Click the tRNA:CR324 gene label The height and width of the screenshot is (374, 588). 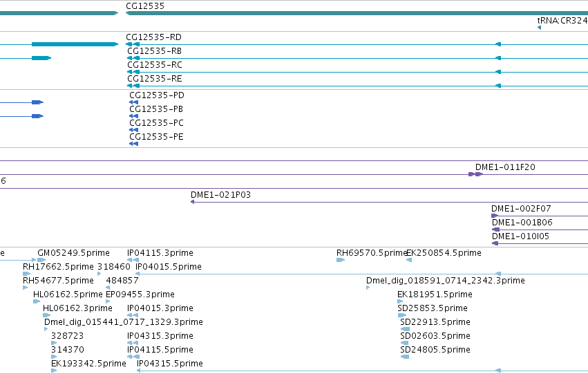coord(562,21)
